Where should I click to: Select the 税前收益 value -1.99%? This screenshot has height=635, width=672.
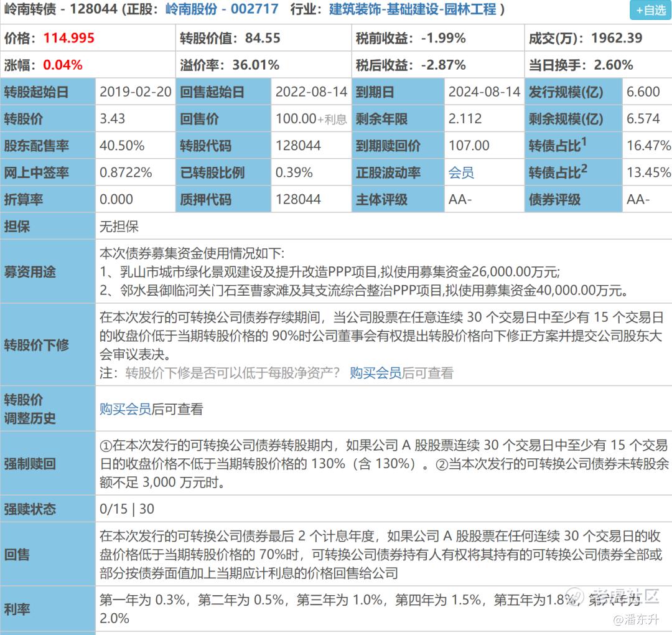[443, 38]
